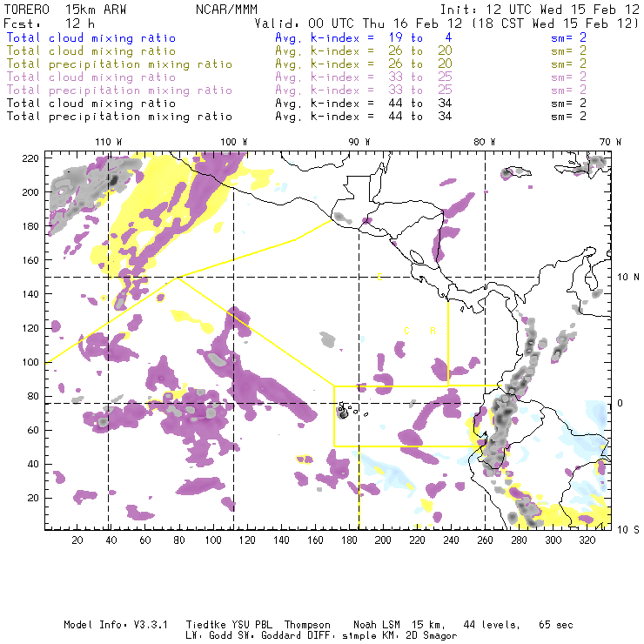Viewport: 644px width, 644px height.
Task: Click the olive Total precipitation mixing ratio legend entry
Action: (x=119, y=64)
